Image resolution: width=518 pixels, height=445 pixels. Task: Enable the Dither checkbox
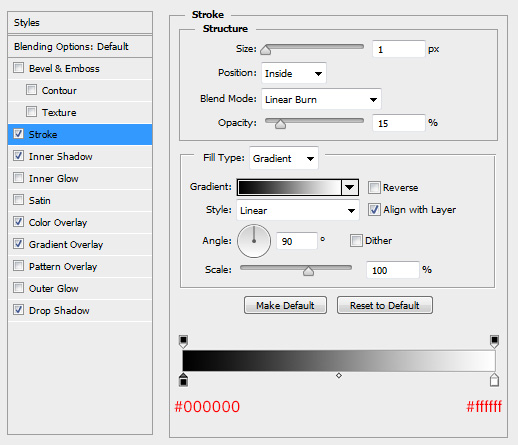[356, 240]
